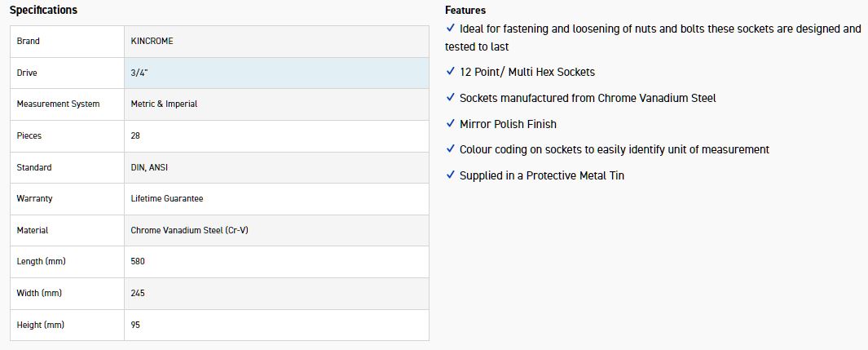Click the Height (mm) value 95
868x350 pixels.
[135, 325]
